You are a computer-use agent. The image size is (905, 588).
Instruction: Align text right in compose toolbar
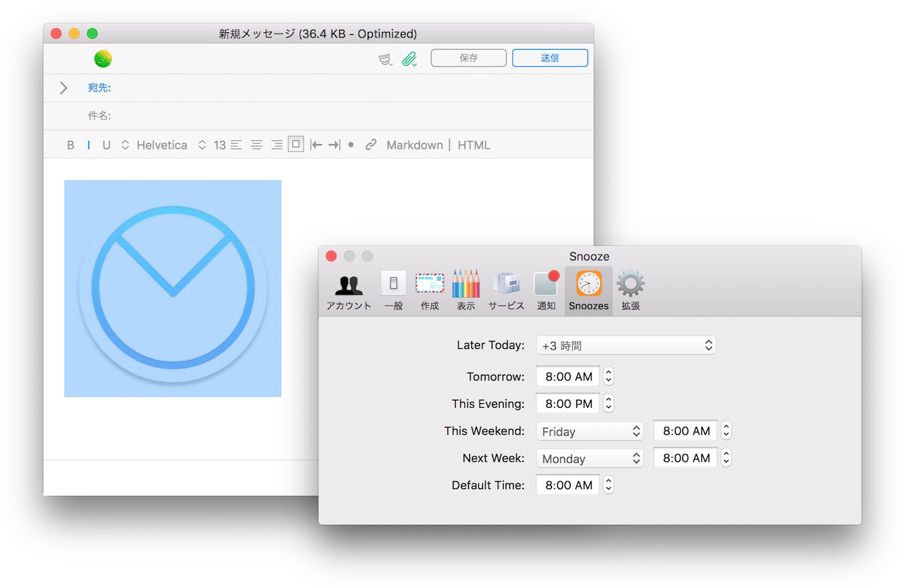click(x=277, y=145)
